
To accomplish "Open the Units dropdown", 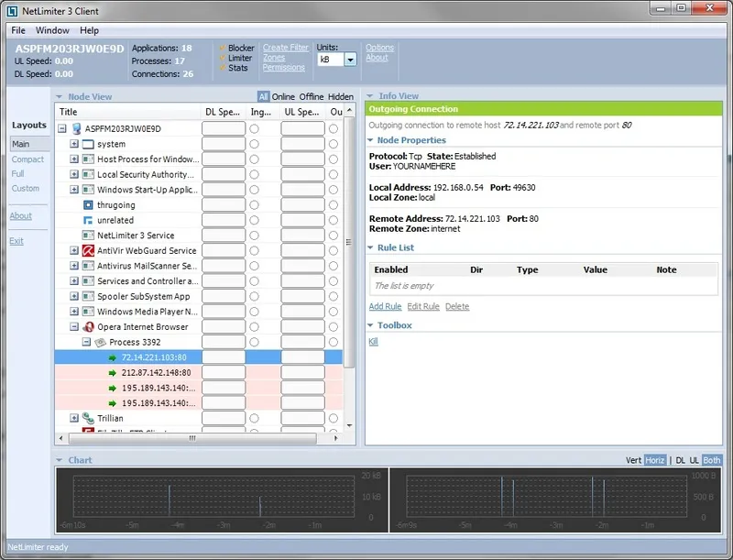I will click(x=350, y=60).
